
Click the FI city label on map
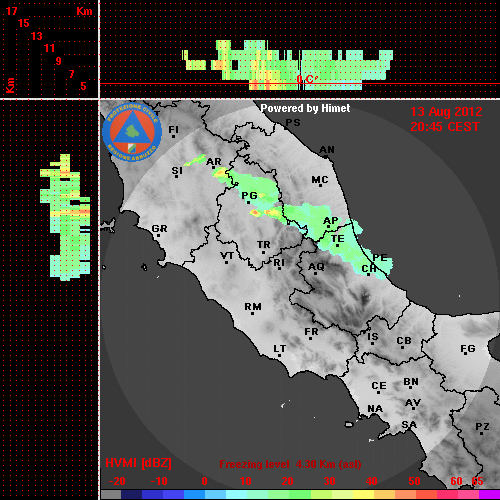[x=173, y=129]
